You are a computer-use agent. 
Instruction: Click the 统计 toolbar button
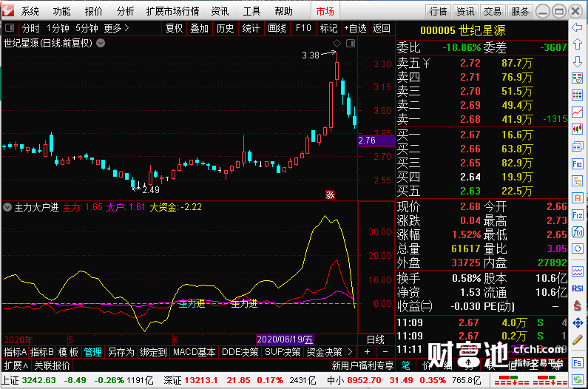pos(251,28)
